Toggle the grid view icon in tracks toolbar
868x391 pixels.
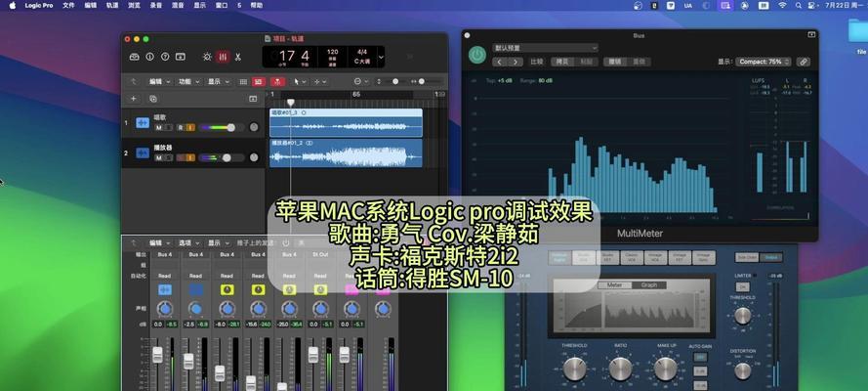click(x=243, y=81)
